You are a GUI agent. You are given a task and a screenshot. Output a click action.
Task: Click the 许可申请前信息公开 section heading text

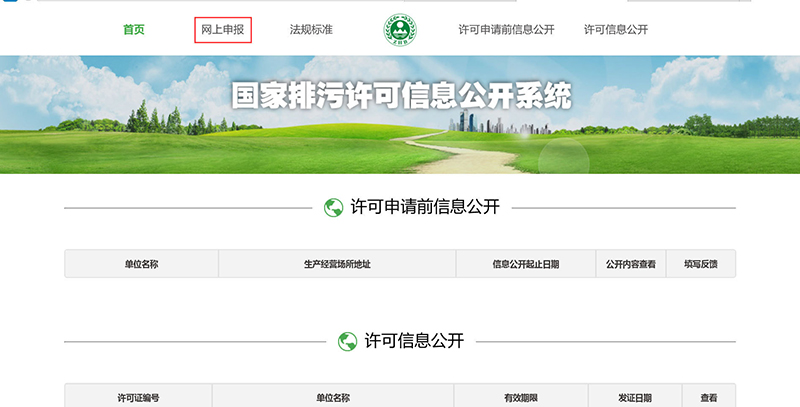(425, 208)
